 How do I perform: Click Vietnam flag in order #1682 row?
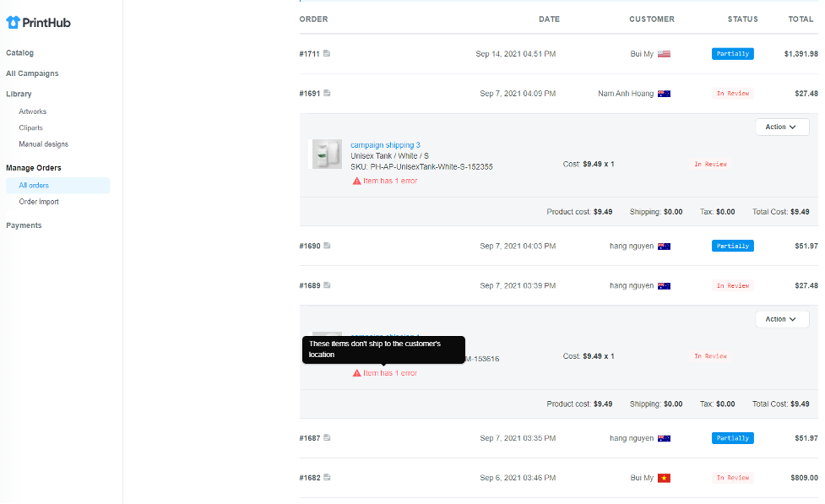point(664,478)
